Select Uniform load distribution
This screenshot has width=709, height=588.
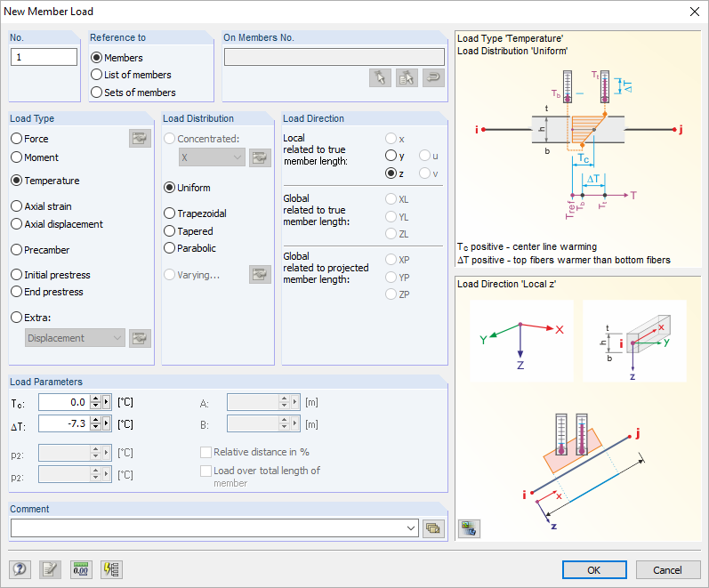point(187,188)
